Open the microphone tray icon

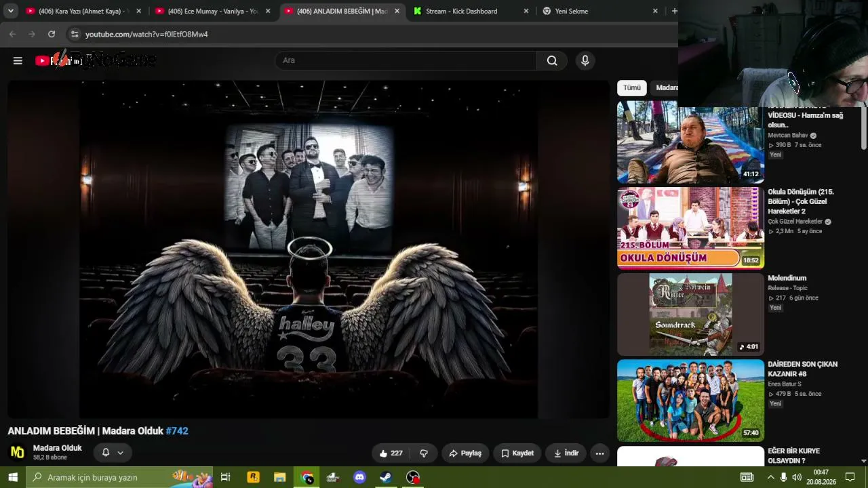point(783,477)
